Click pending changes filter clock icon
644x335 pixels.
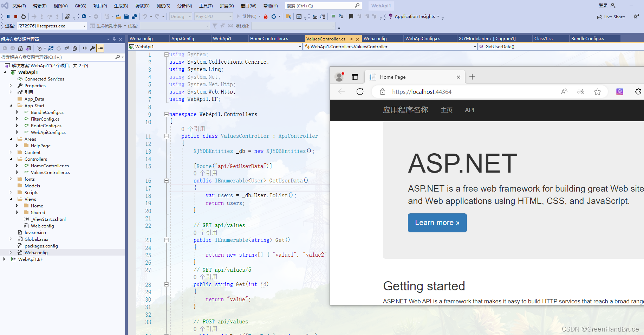click(x=39, y=48)
